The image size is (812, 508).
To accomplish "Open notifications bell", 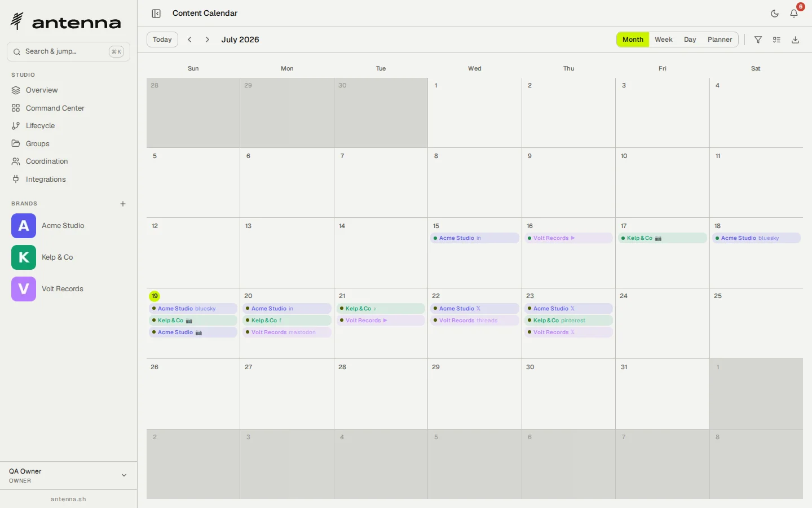I will pyautogui.click(x=794, y=14).
